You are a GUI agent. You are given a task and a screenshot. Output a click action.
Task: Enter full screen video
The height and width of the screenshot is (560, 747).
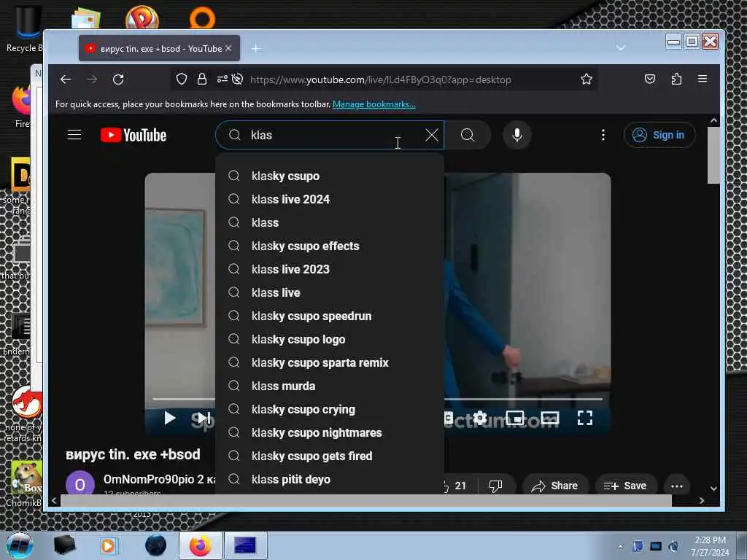pyautogui.click(x=585, y=418)
